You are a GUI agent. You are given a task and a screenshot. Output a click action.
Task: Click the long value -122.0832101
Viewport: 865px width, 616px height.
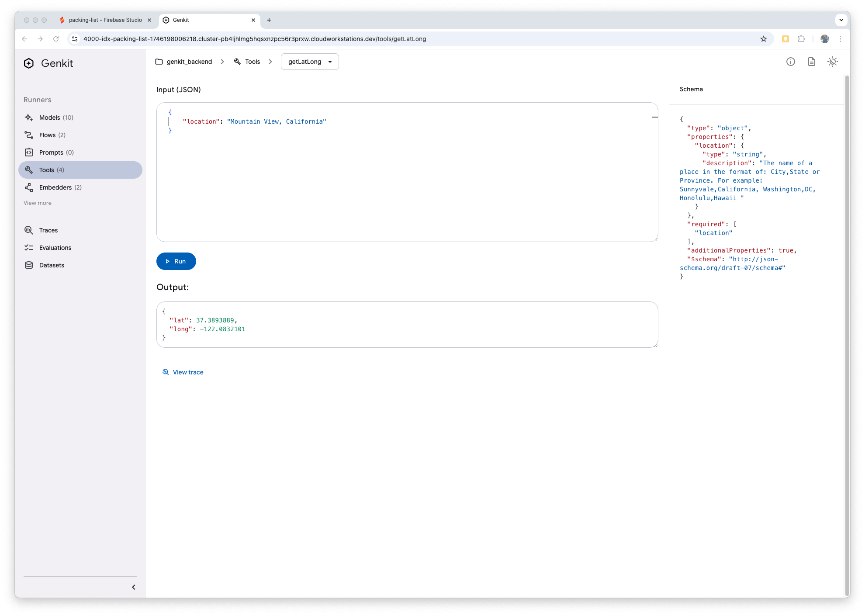tap(222, 329)
